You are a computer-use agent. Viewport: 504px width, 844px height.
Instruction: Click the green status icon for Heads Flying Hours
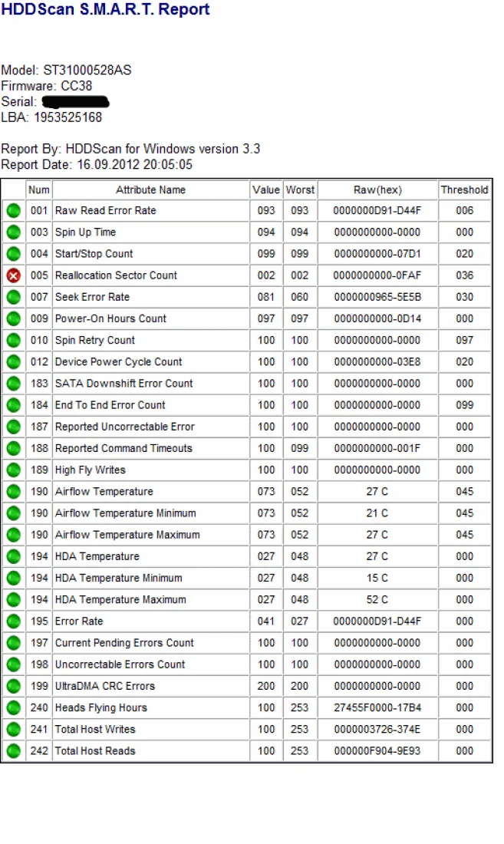(14, 708)
